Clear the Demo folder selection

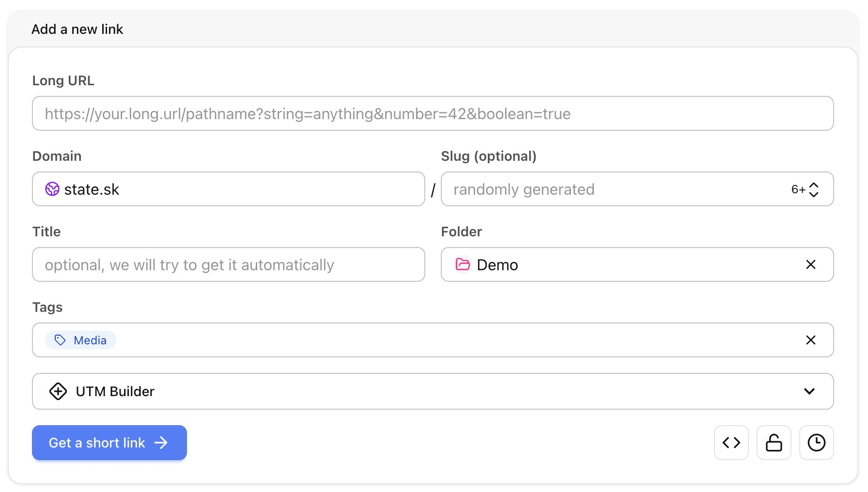pos(810,264)
